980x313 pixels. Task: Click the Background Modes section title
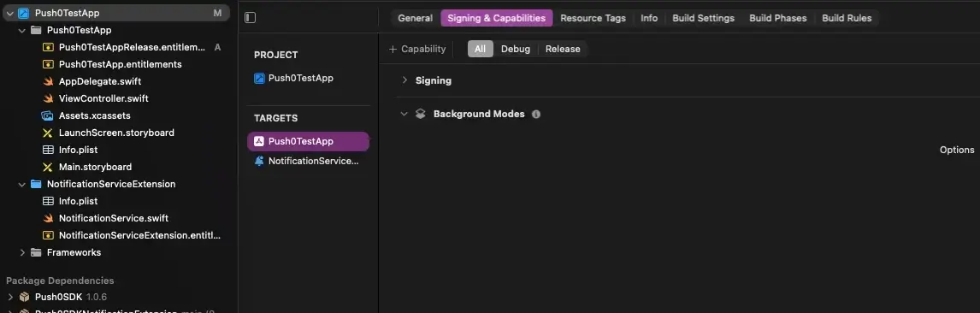click(479, 114)
